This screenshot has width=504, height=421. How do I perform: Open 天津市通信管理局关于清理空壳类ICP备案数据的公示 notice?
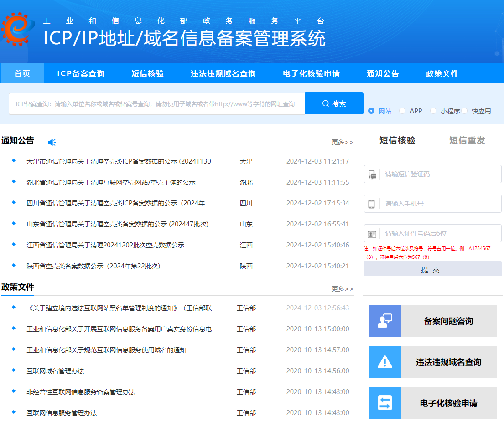[x=119, y=161]
